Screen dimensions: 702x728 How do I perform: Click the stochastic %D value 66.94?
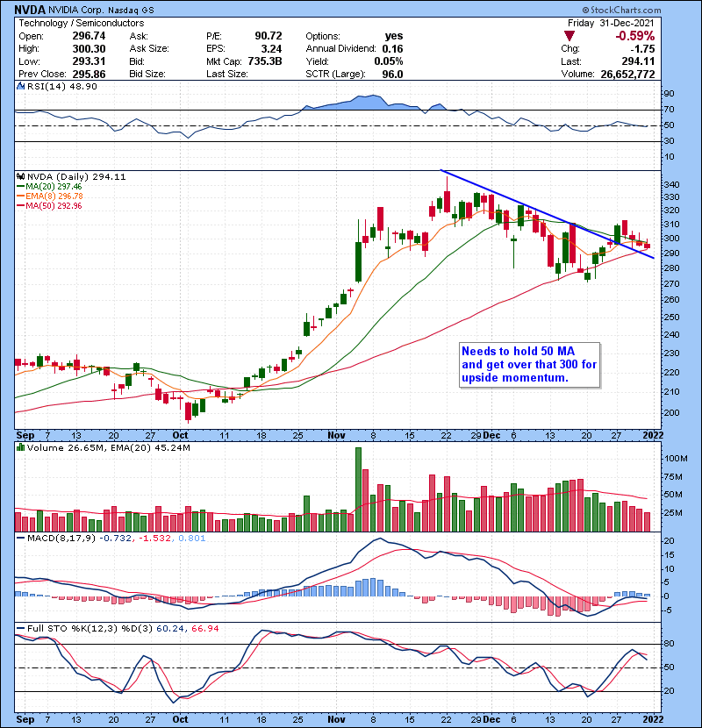point(204,629)
